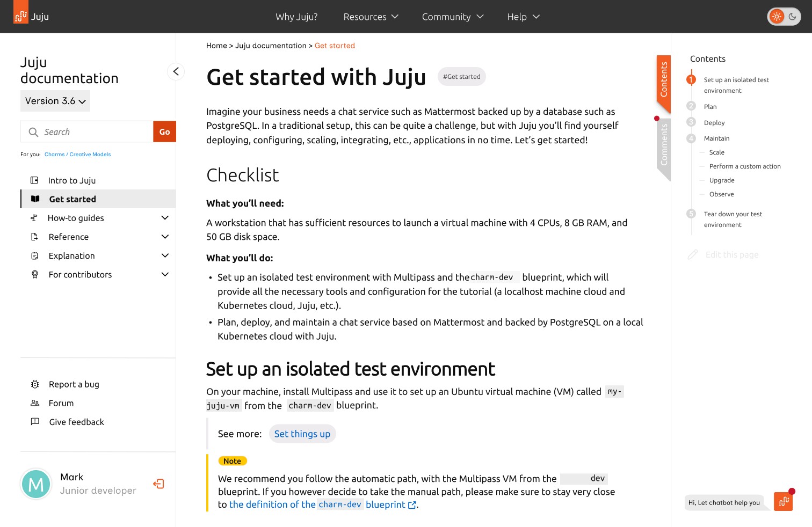Click the Go search button
812x527 pixels.
click(164, 131)
